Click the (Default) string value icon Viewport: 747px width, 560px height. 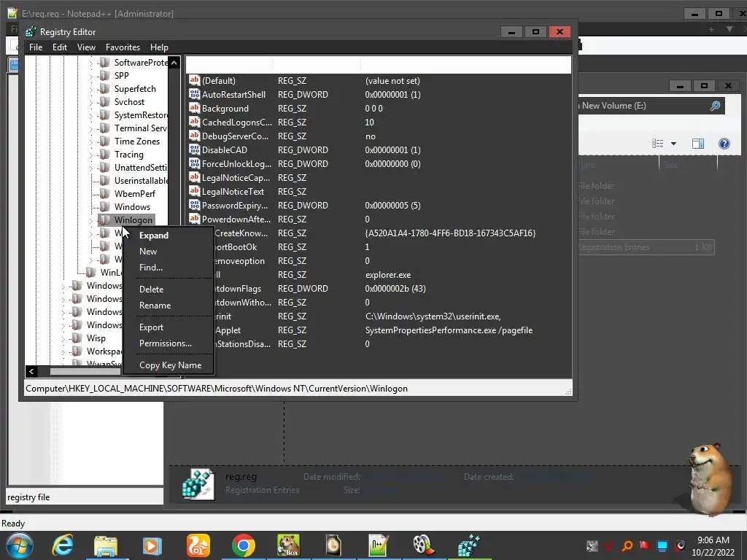194,80
